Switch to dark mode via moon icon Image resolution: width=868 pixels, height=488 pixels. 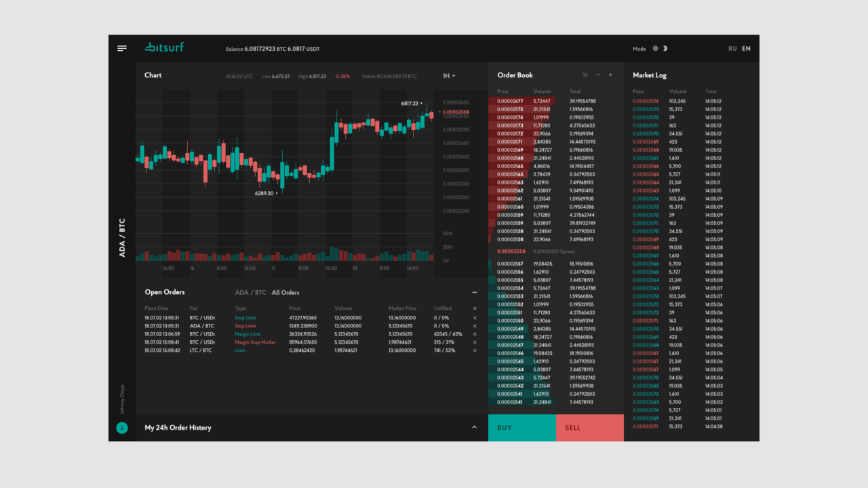[665, 49]
